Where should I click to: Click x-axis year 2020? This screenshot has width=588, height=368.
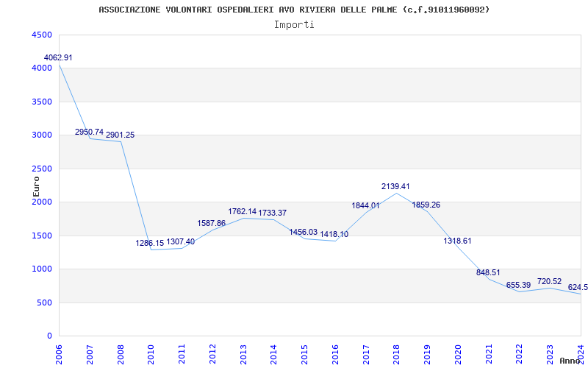458,354
